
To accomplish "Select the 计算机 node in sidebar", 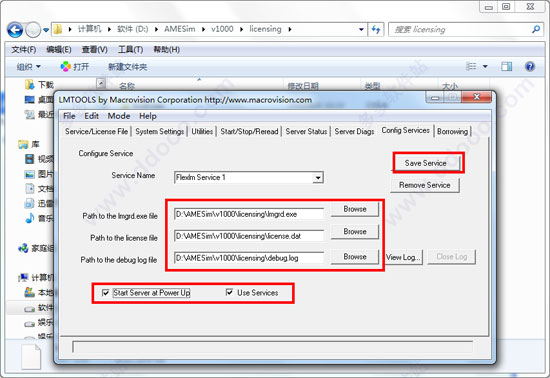I will 35,278.
